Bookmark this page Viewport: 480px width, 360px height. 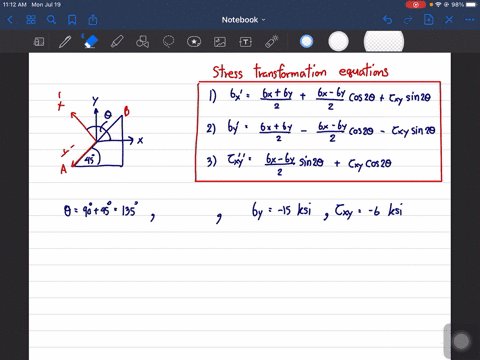pos(72,20)
